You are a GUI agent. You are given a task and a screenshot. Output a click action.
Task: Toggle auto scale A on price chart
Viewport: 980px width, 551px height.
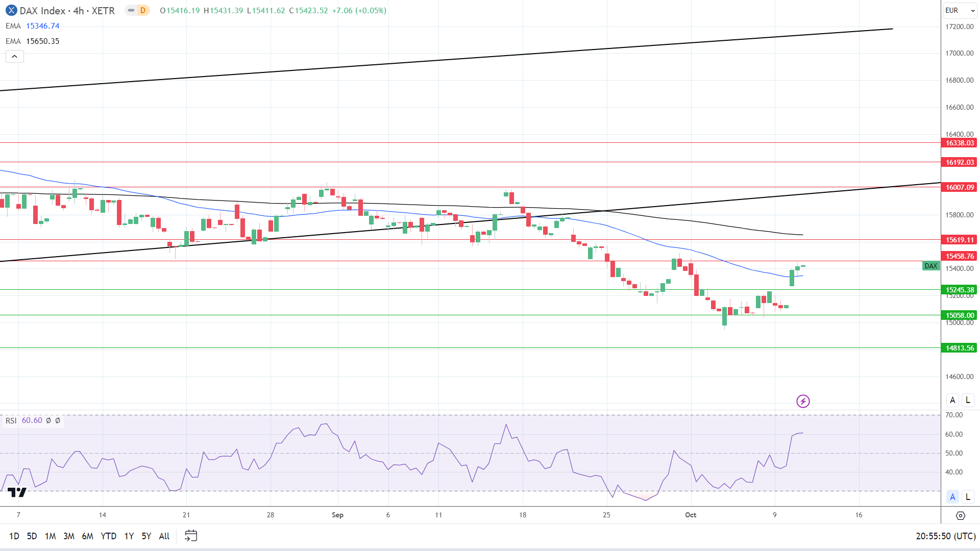tap(952, 400)
